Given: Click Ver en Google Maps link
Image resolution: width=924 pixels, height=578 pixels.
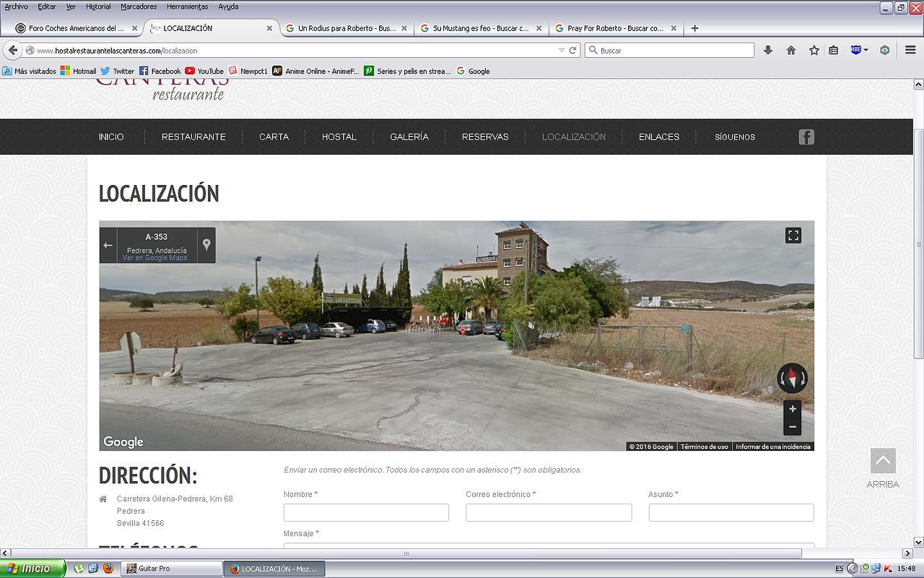Looking at the screenshot, I should pyautogui.click(x=154, y=258).
